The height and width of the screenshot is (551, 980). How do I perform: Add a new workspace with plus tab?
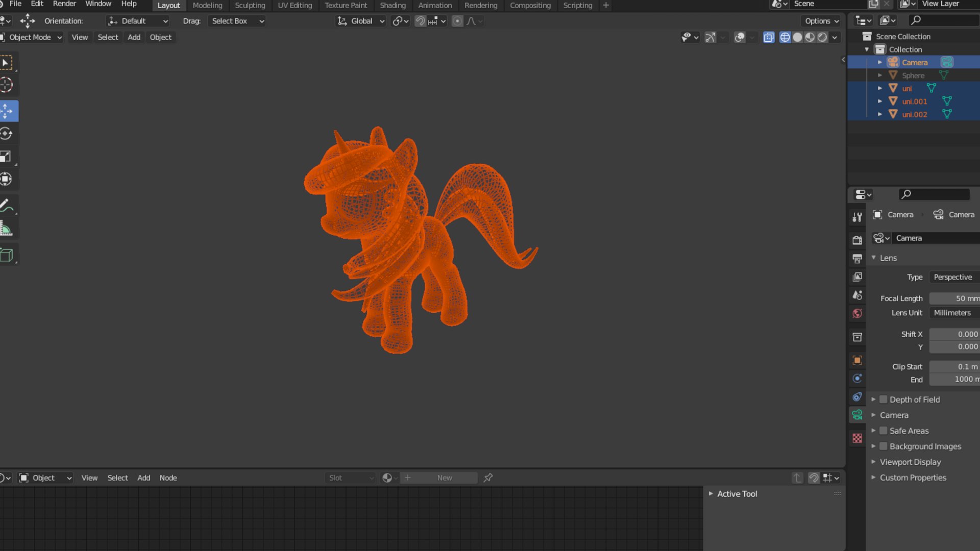coord(606,5)
